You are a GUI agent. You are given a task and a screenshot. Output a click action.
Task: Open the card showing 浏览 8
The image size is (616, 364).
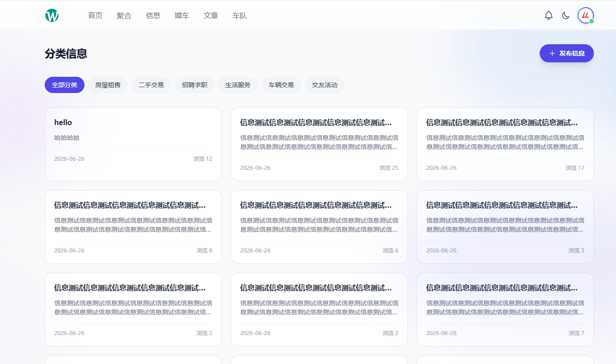tap(133, 227)
